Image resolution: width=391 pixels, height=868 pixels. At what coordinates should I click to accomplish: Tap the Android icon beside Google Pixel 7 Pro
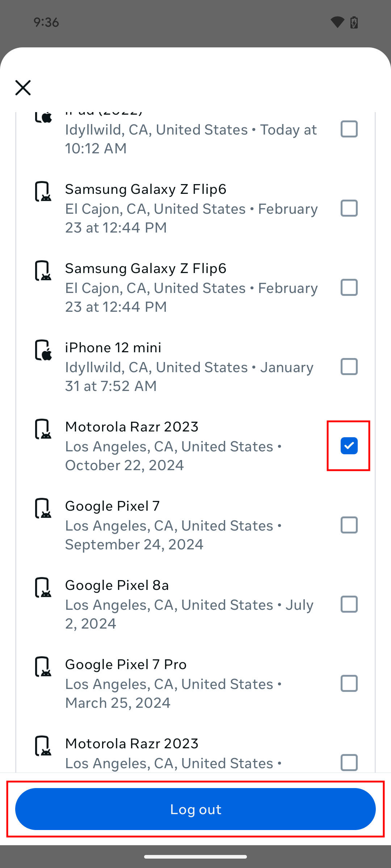point(43,667)
